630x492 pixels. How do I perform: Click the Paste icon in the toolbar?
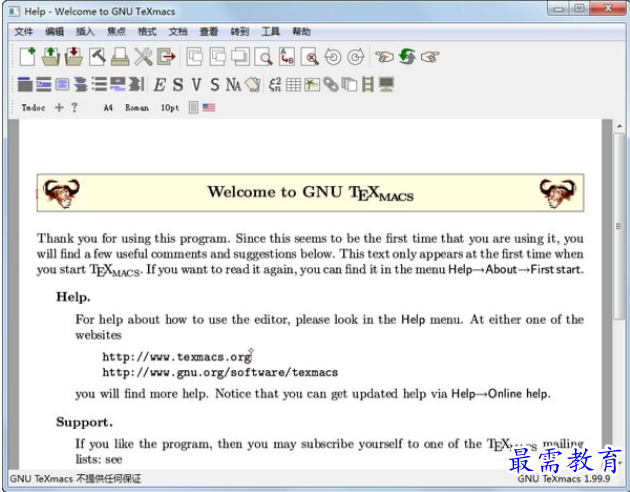point(241,57)
